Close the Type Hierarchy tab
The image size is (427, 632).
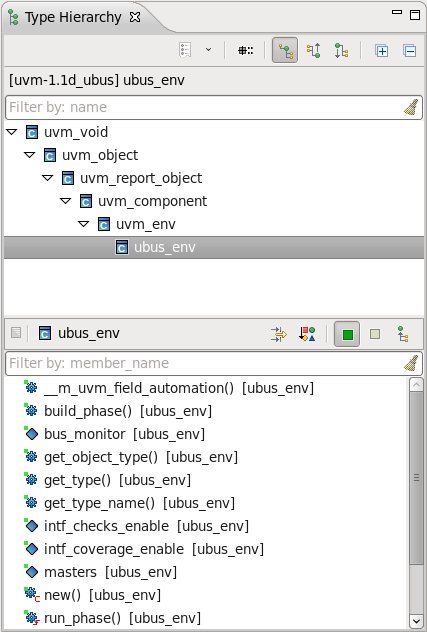coord(135,17)
